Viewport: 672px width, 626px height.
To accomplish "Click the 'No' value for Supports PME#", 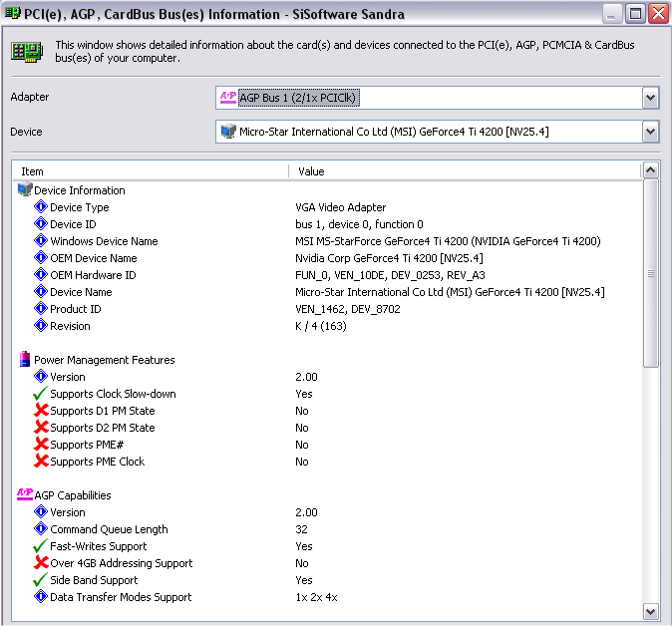I will [x=302, y=445].
